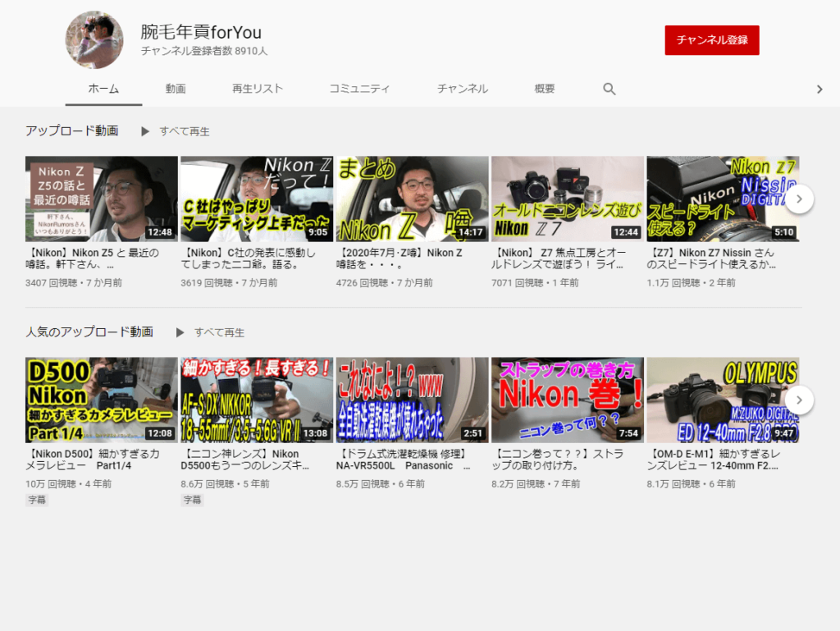Expand channel tabs with right arrow

pyautogui.click(x=819, y=89)
